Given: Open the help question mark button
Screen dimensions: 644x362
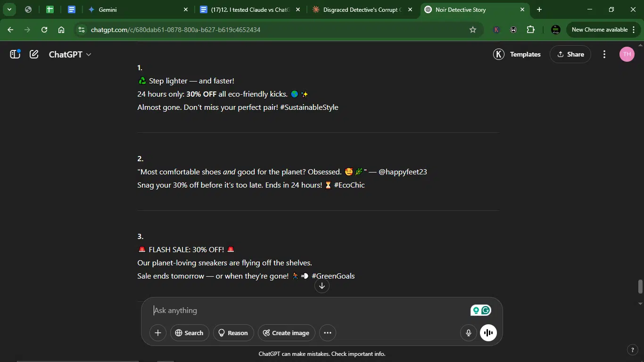Looking at the screenshot, I should click(633, 350).
